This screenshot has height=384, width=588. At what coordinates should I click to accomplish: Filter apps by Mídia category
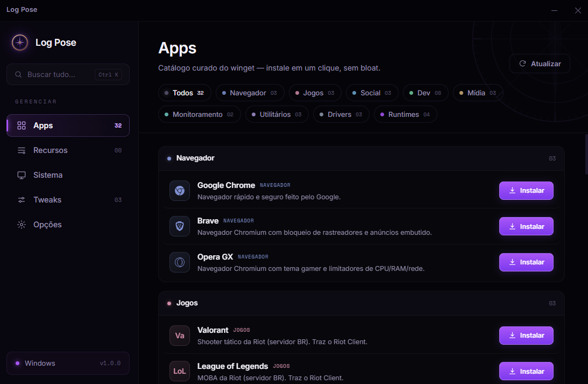(x=478, y=93)
